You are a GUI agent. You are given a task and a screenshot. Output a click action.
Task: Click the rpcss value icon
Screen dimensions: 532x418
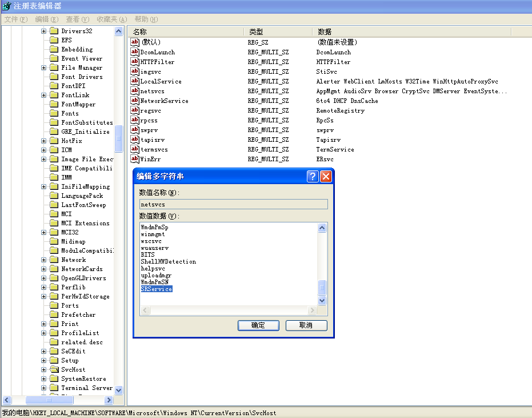pyautogui.click(x=135, y=120)
